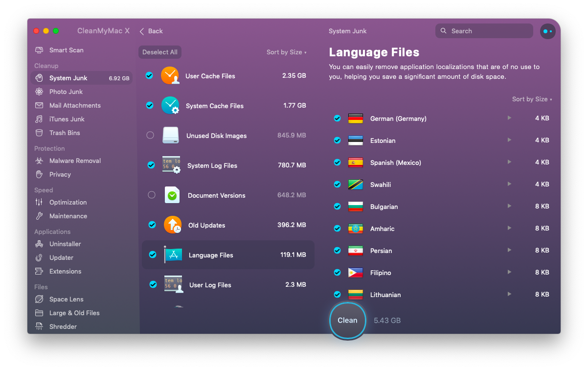Click the Unused Disk Images drive icon
The width and height of the screenshot is (588, 370).
pyautogui.click(x=171, y=136)
